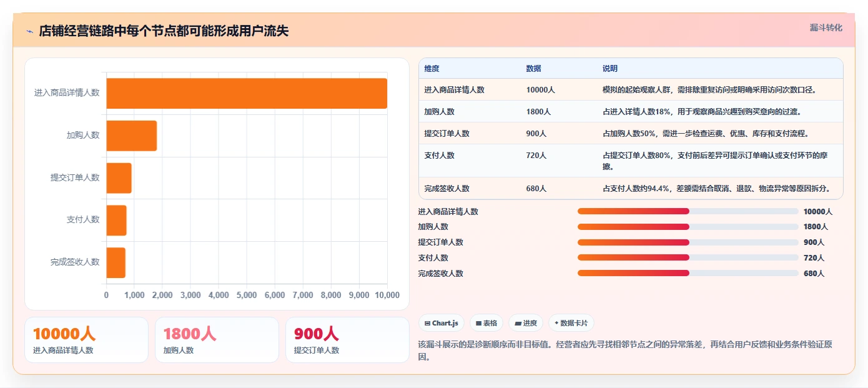This screenshot has width=868, height=388.
Task: Click the description starting 占加购人数50%
Action: 706,134
